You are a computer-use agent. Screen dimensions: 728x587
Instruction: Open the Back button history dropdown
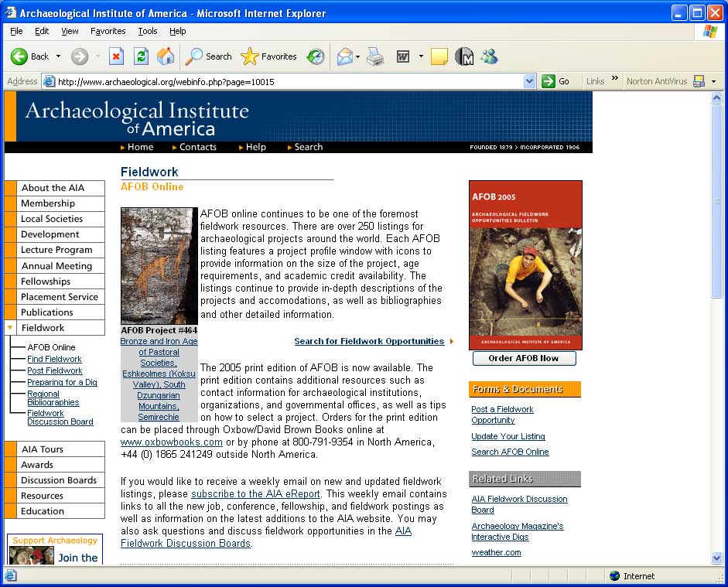tap(59, 56)
